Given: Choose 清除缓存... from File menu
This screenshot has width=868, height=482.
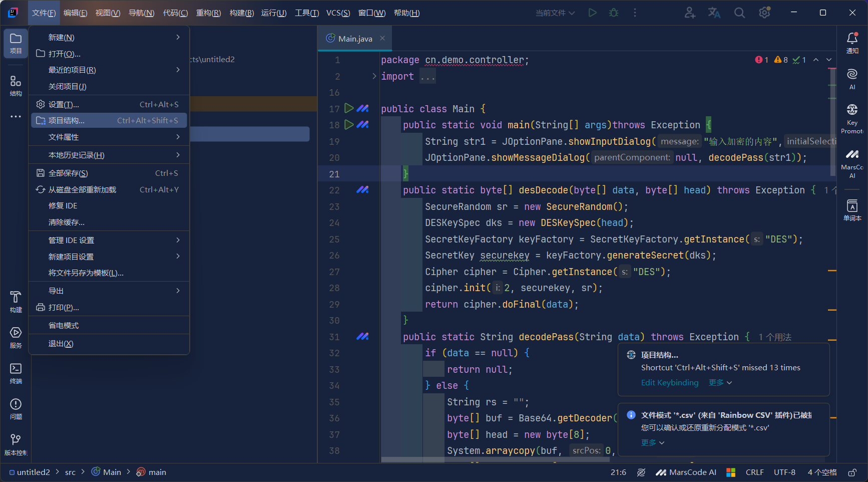Looking at the screenshot, I should tap(109, 222).
